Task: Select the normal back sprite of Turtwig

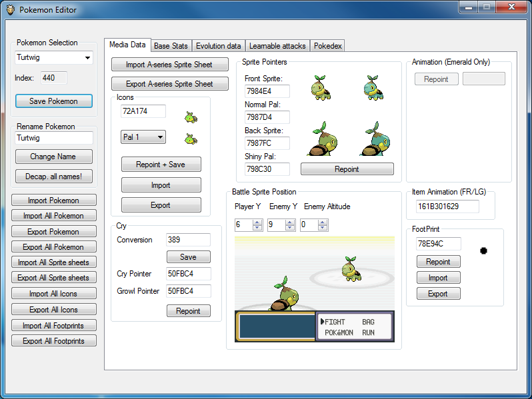Action: click(x=322, y=139)
